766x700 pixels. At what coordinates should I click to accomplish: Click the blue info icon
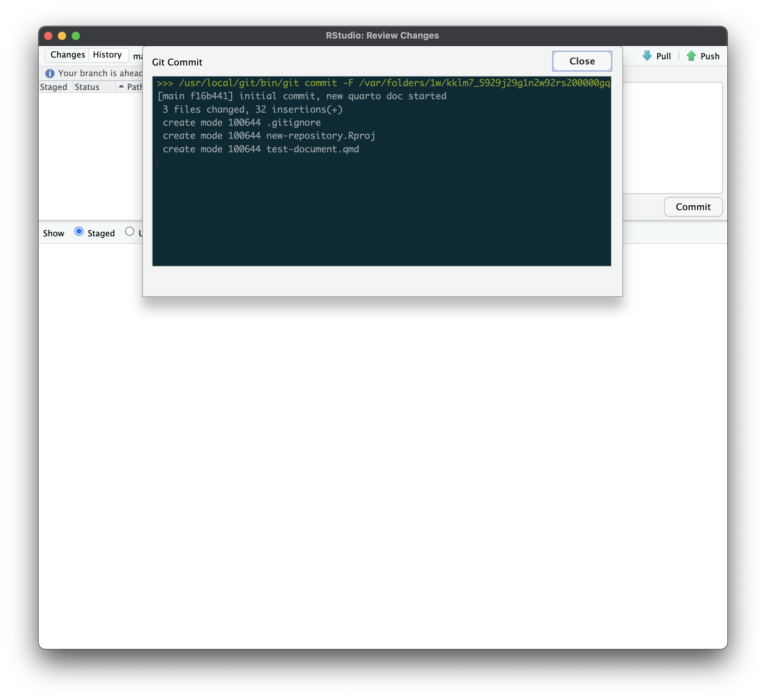pos(50,73)
